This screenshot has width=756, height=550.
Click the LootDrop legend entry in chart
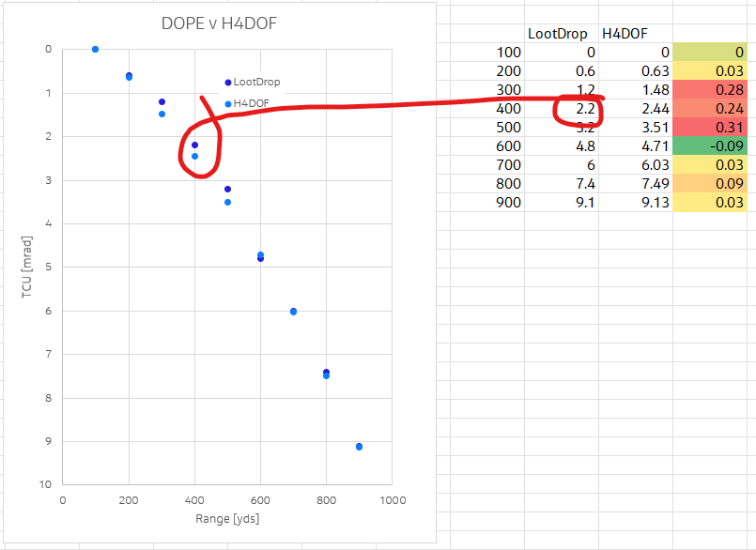255,83
